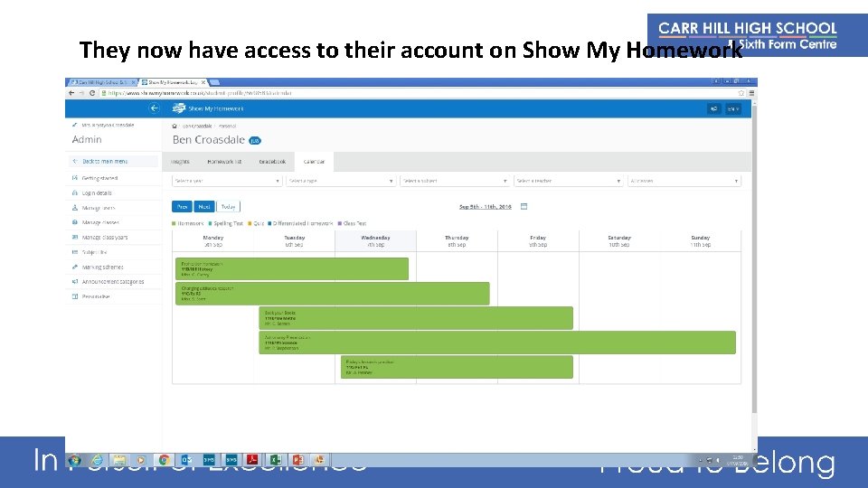The width and height of the screenshot is (868, 488).
Task: Click the Getting started sidebar icon
Action: [75, 178]
